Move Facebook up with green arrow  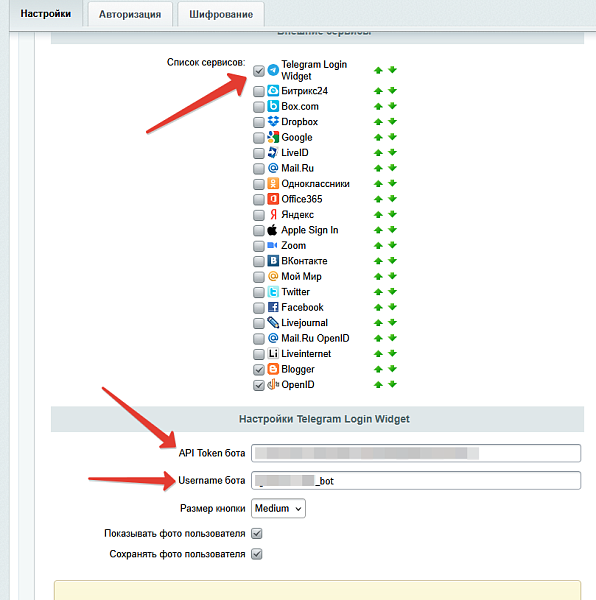tap(378, 307)
